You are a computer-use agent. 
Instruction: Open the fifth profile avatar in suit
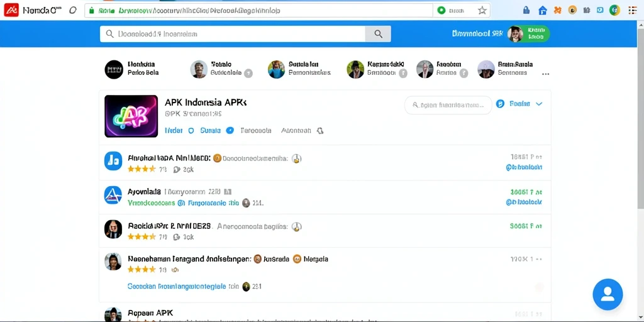[x=425, y=69]
